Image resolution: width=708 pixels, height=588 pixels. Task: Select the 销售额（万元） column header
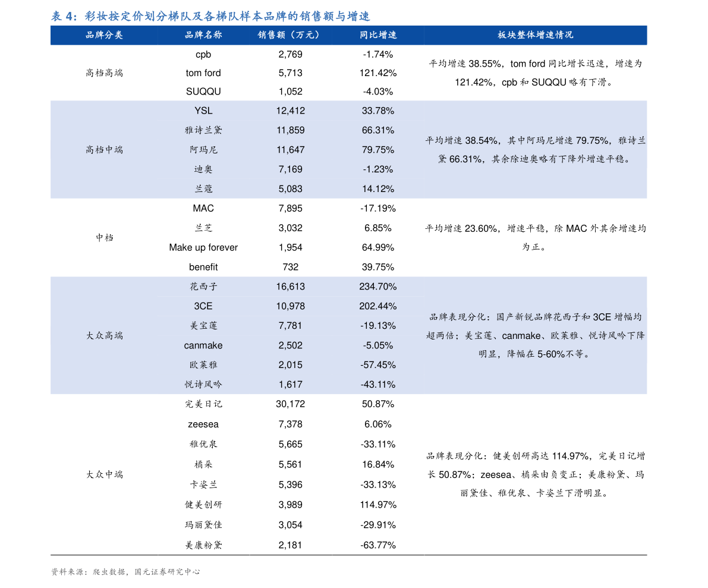290,35
